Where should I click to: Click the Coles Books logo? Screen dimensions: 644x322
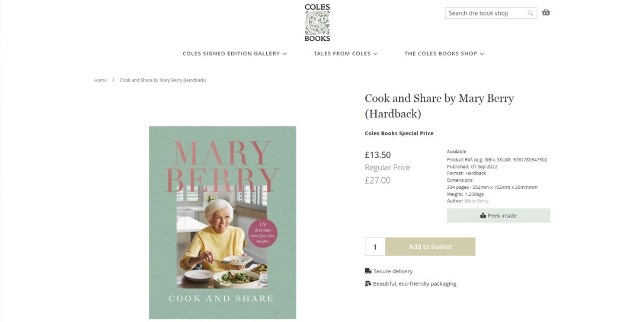[x=317, y=21]
